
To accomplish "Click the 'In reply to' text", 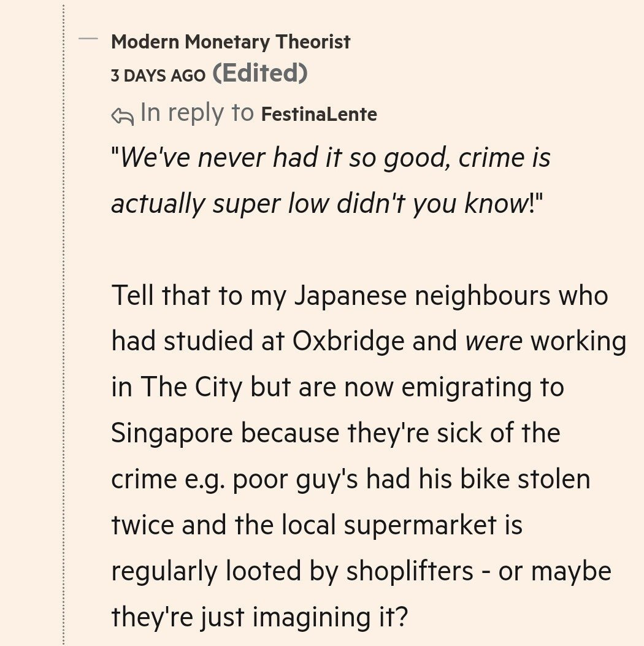I will pyautogui.click(x=196, y=113).
